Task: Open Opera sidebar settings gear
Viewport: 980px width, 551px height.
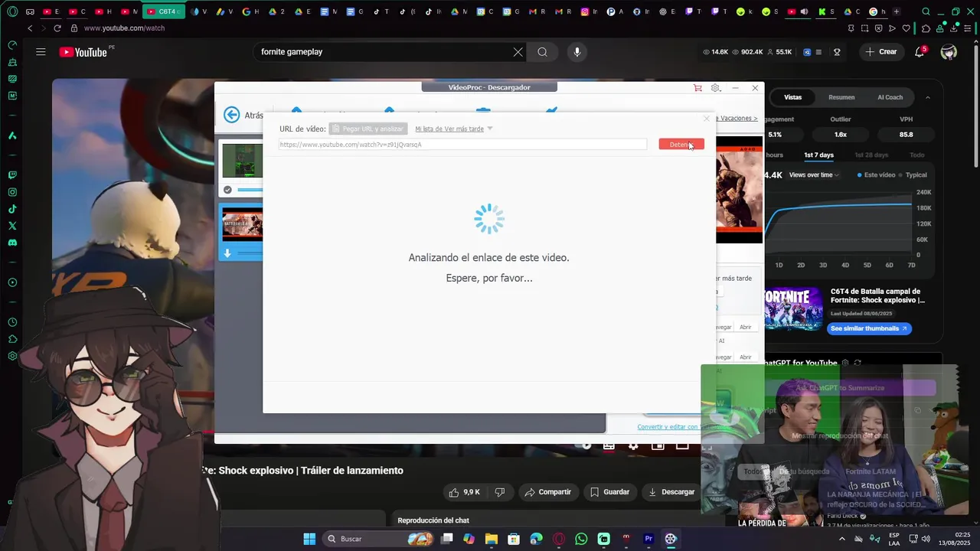Action: click(x=12, y=356)
